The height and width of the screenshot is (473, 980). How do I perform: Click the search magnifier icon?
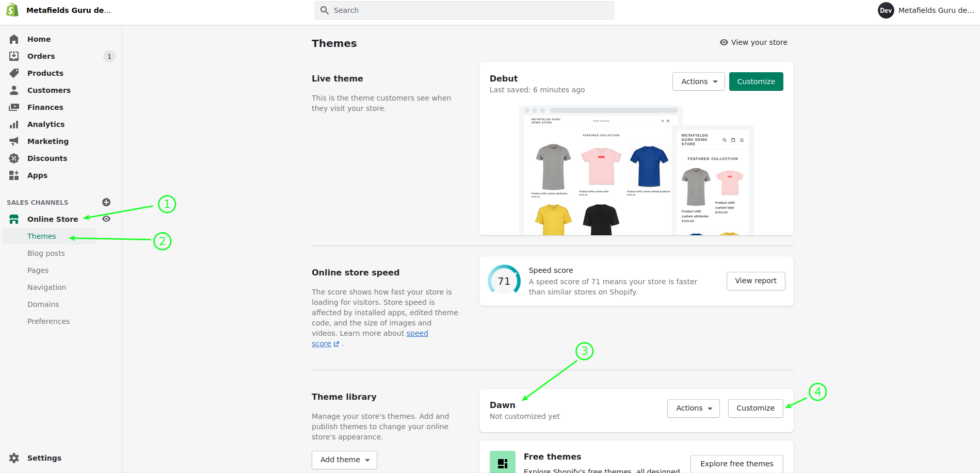[325, 10]
